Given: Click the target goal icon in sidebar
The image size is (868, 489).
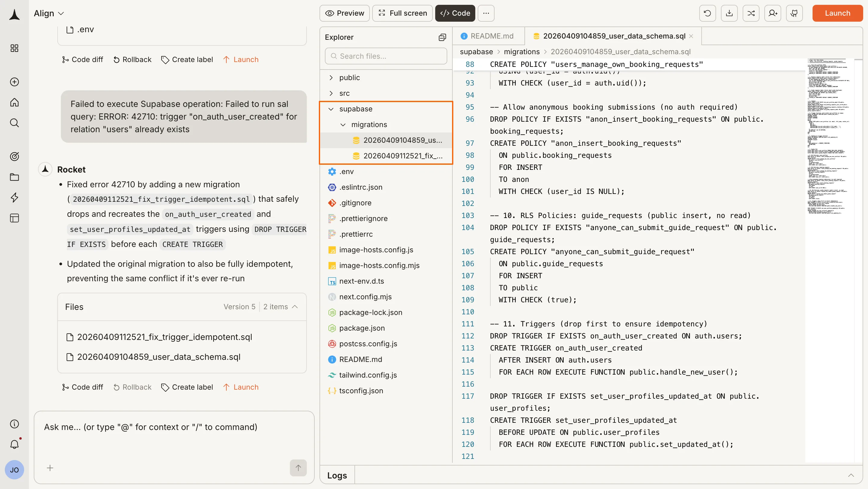Looking at the screenshot, I should click(x=14, y=157).
